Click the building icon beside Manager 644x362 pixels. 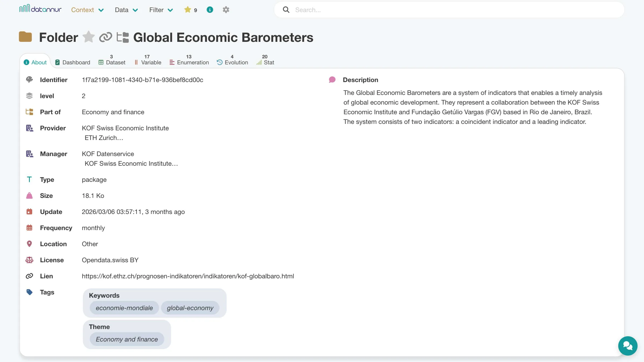pyautogui.click(x=30, y=154)
